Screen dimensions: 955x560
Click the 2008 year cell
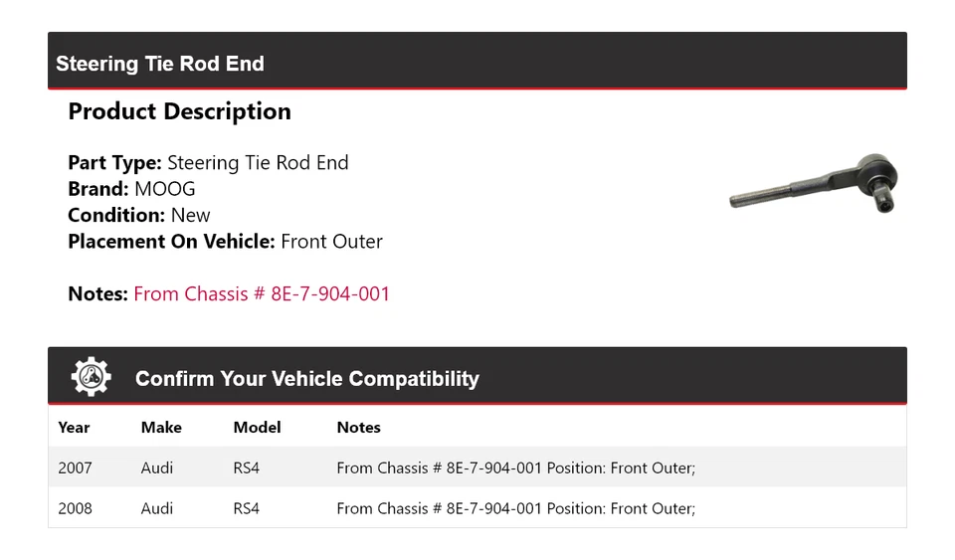pyautogui.click(x=75, y=508)
